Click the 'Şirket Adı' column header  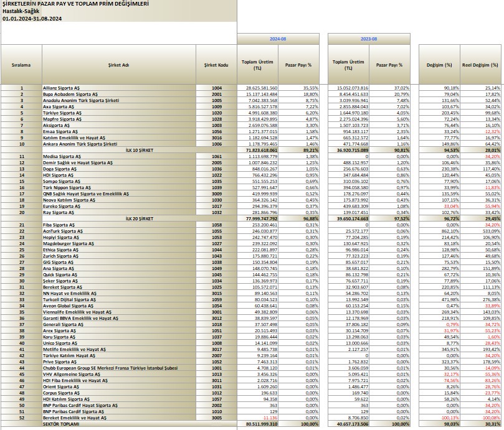(x=118, y=65)
